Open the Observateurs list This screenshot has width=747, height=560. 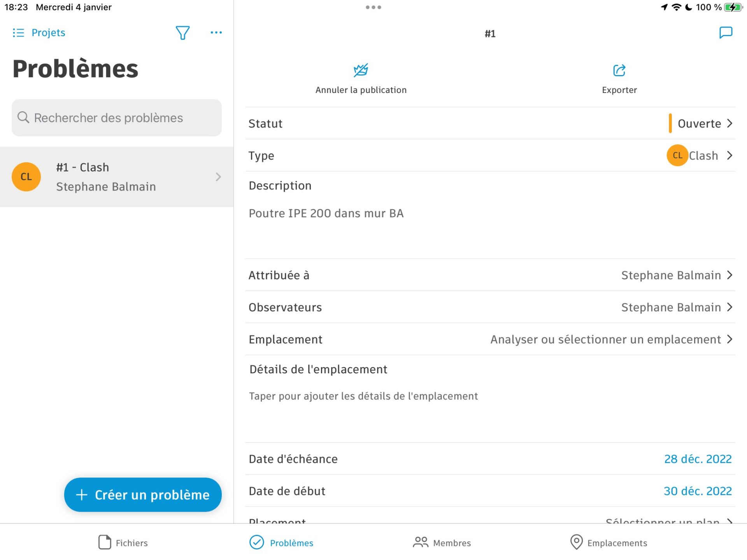click(x=672, y=307)
